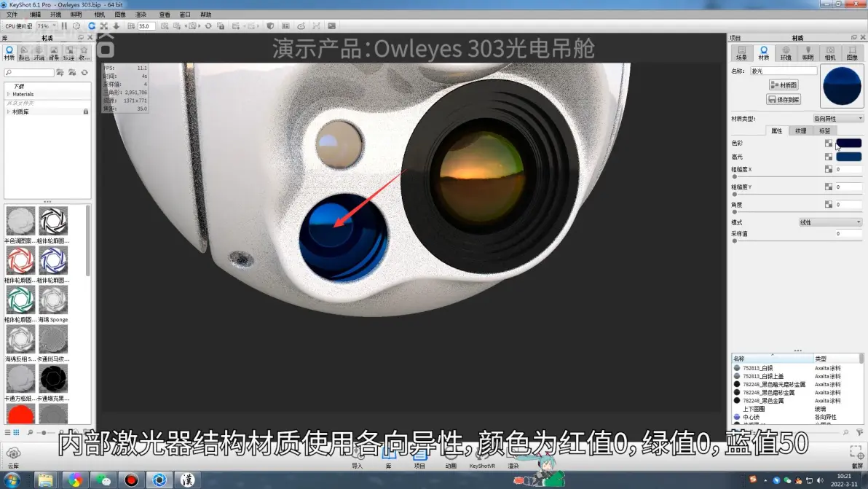The image size is (868, 489).
Task: Select the 属性 tab in material panel
Action: [777, 130]
